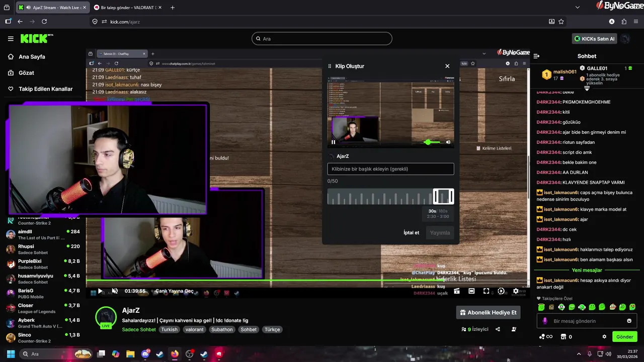This screenshot has height=362, width=644.
Task: Open the user profile avatar menu
Action: click(x=625, y=39)
